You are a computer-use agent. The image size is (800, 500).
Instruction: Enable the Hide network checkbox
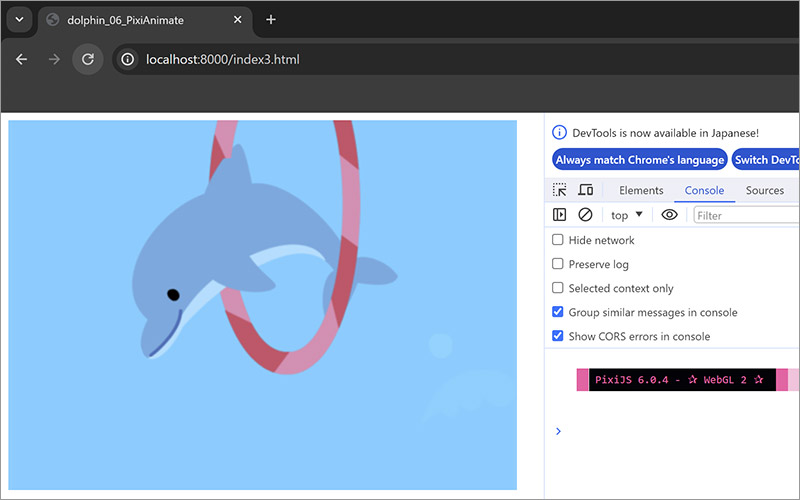tap(558, 240)
